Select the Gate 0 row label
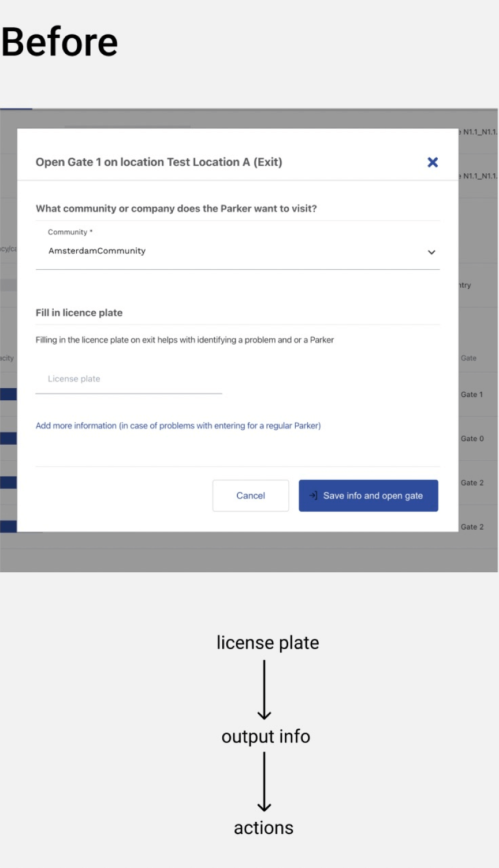Screen dimensions: 499x868 472,439
